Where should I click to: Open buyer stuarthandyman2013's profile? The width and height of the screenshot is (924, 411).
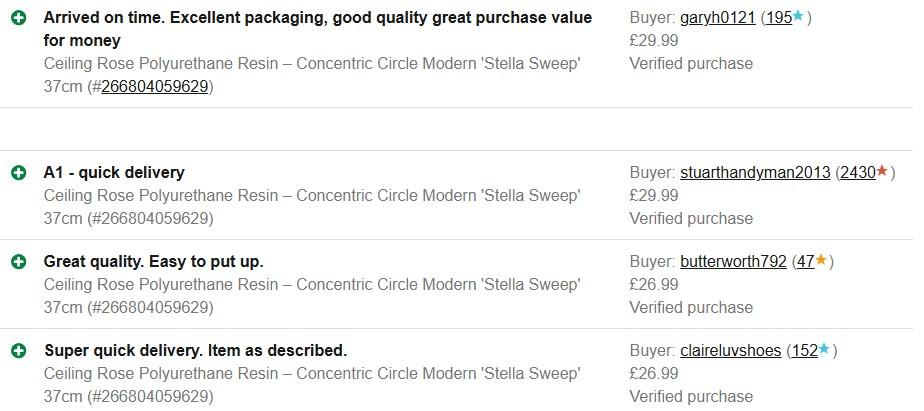click(755, 173)
